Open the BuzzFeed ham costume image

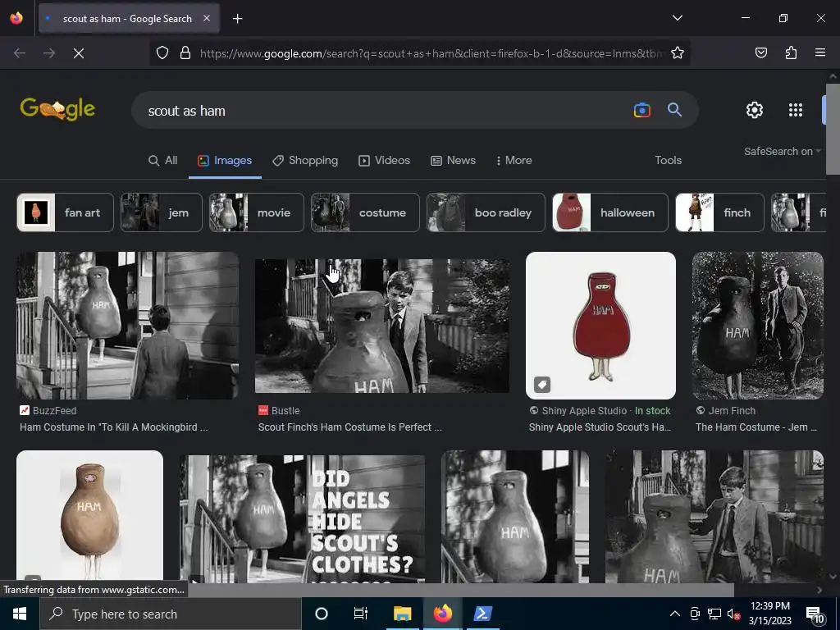[x=127, y=325]
